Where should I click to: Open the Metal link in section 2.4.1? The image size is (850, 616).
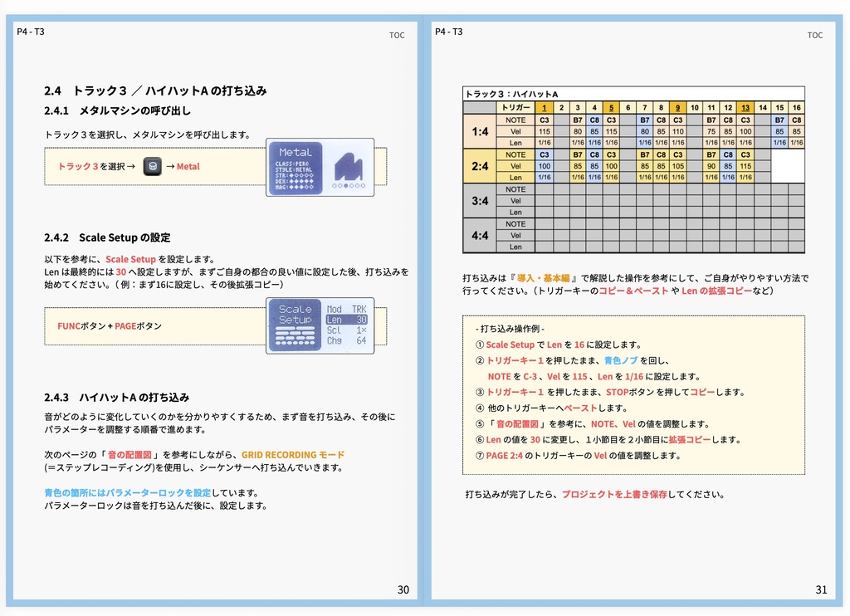pyautogui.click(x=189, y=167)
